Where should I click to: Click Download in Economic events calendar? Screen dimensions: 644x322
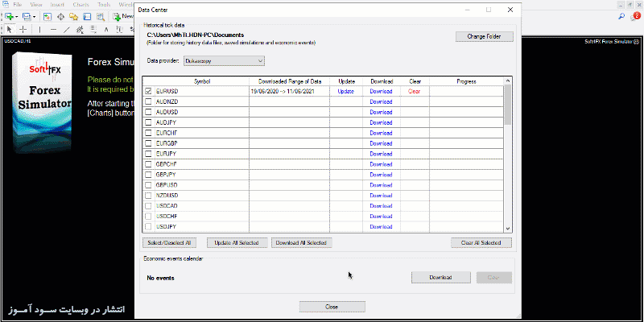point(440,277)
